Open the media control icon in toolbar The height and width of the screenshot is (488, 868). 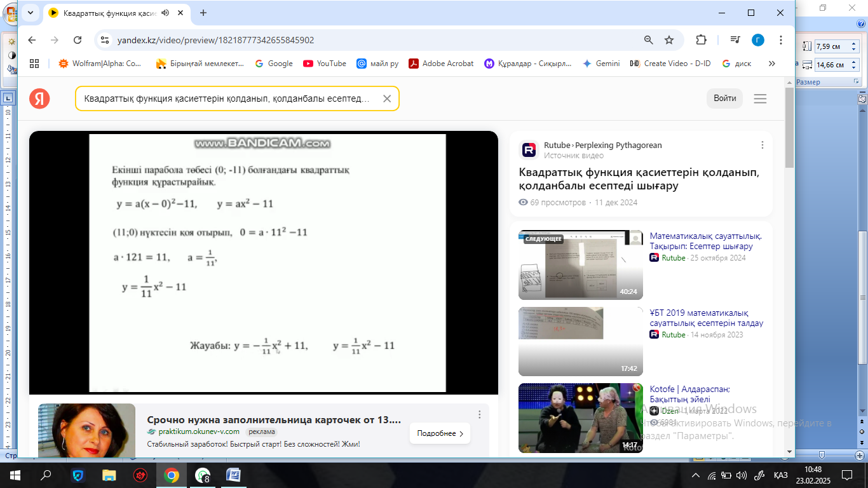click(735, 40)
